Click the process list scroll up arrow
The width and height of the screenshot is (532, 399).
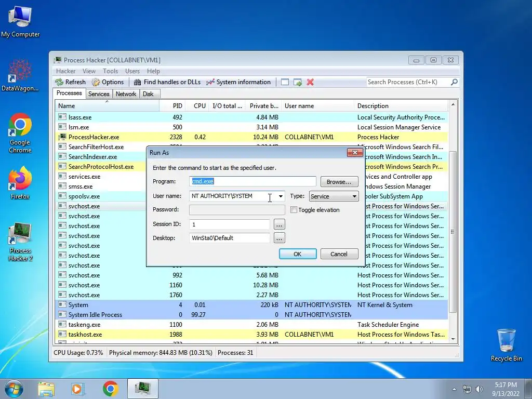[x=453, y=104]
